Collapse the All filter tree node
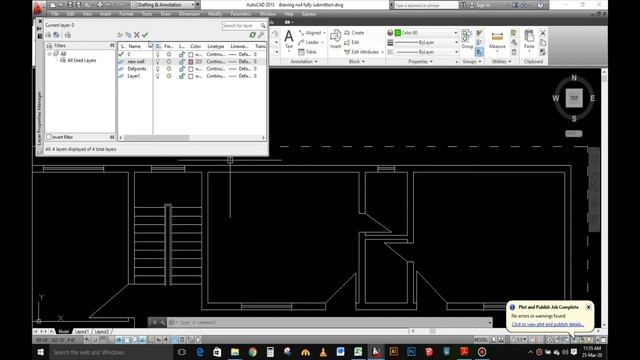 click(49, 54)
